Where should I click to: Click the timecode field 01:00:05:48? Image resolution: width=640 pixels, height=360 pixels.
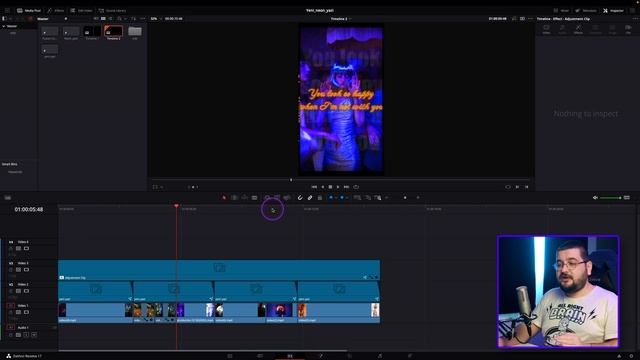click(x=29, y=209)
